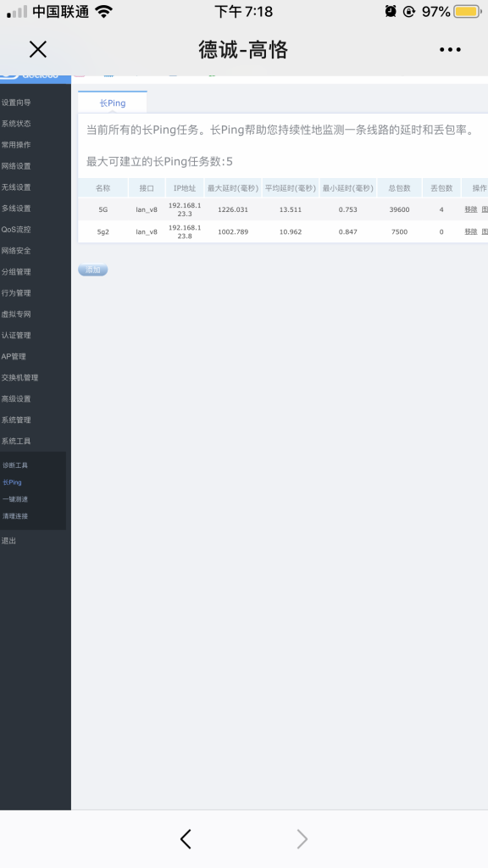
Task: Open AP管理 in the sidebar
Action: (x=14, y=357)
